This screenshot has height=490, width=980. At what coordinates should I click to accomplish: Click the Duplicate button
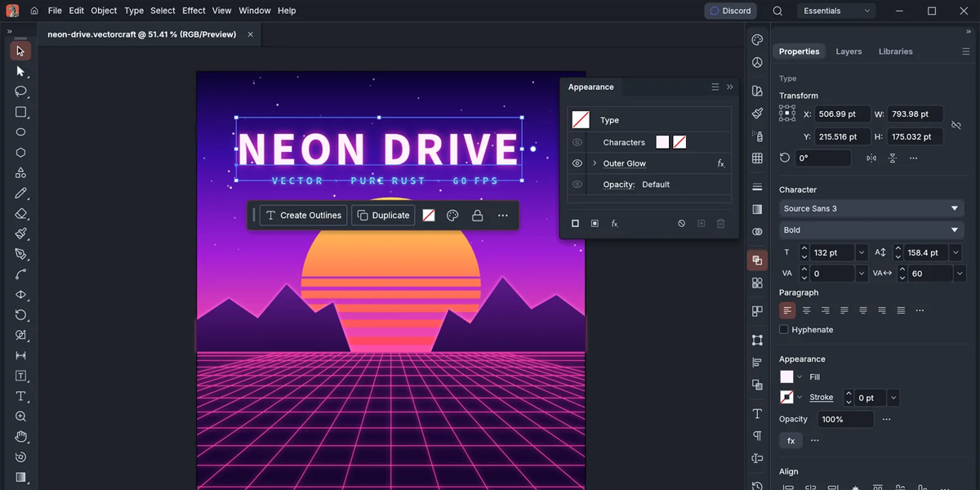point(383,216)
